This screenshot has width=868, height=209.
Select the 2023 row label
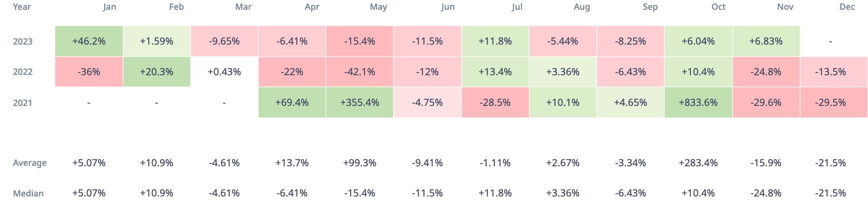coord(23,41)
